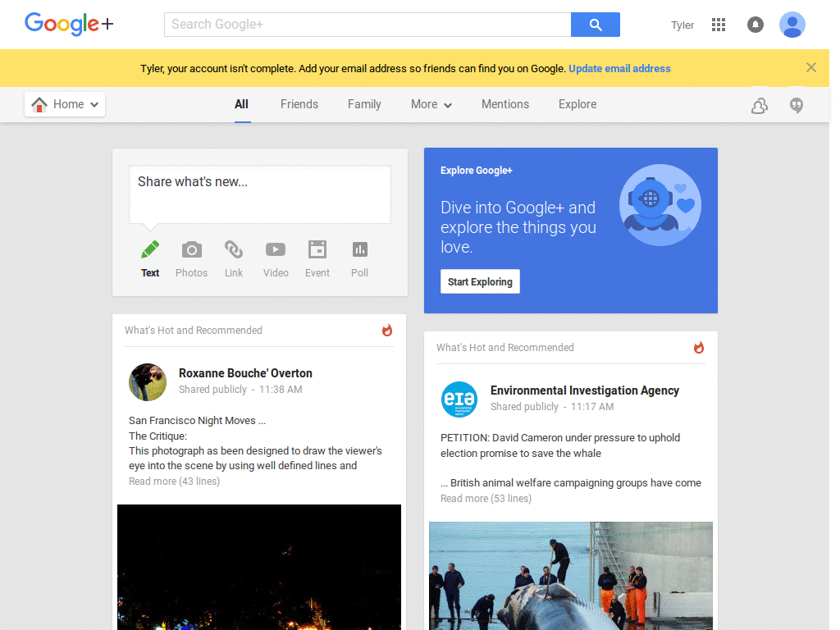
Task: Click the 11:38 AM timestamp
Action: point(281,390)
